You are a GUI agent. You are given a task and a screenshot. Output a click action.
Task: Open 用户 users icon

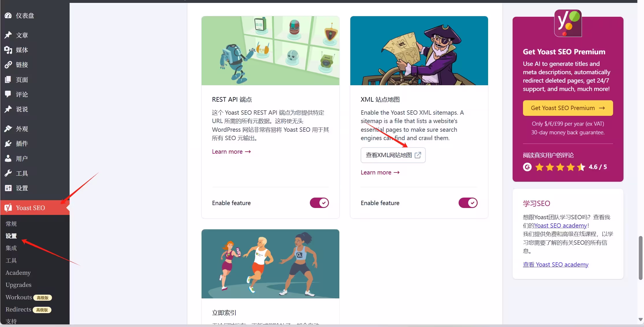click(8, 158)
